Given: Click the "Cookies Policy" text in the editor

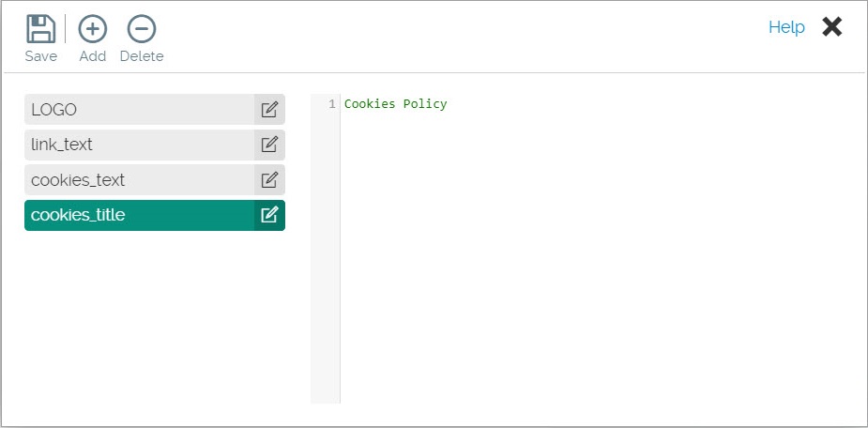Looking at the screenshot, I should (395, 104).
